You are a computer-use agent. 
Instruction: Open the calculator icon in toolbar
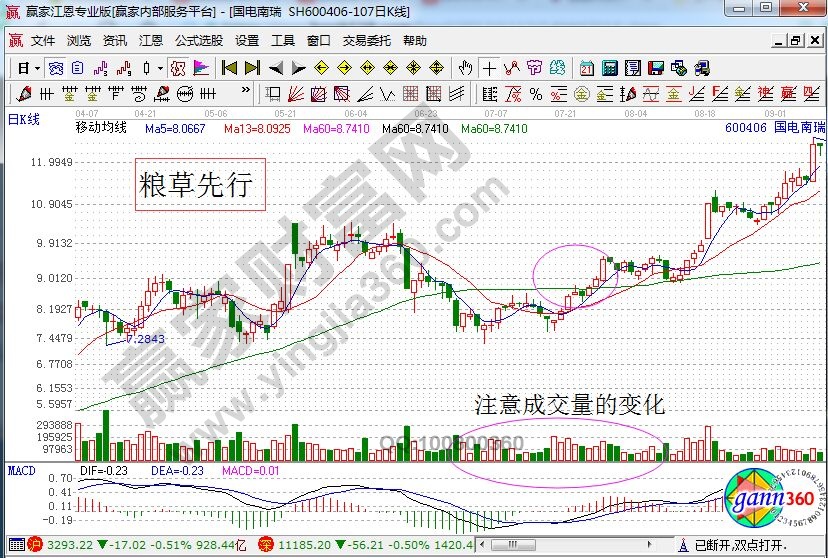[608, 68]
